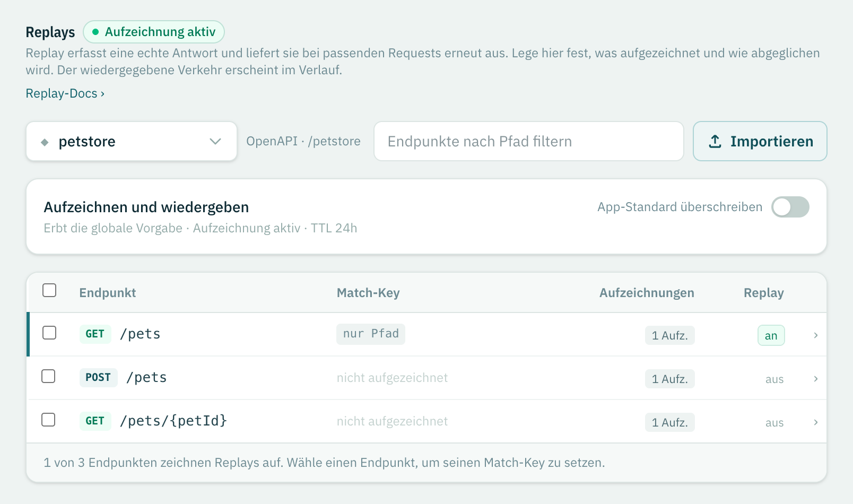Focus the endpoint path filter field
The width and height of the screenshot is (853, 504).
[529, 141]
